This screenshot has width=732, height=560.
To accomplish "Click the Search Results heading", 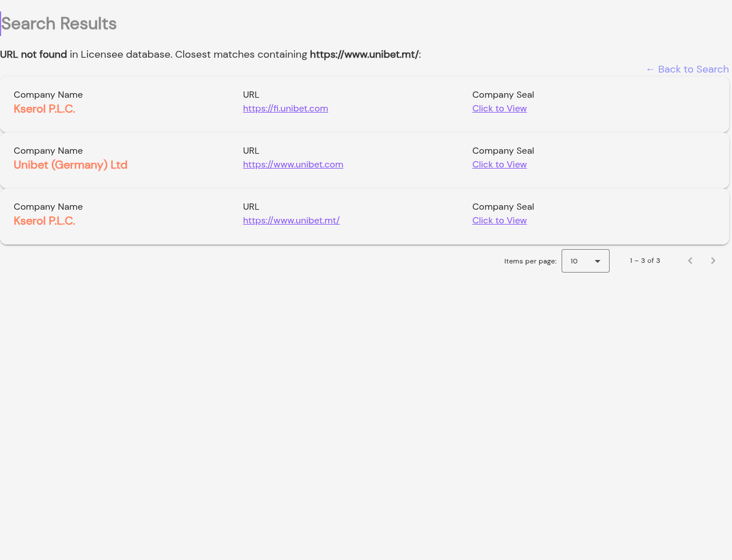I will click(59, 23).
